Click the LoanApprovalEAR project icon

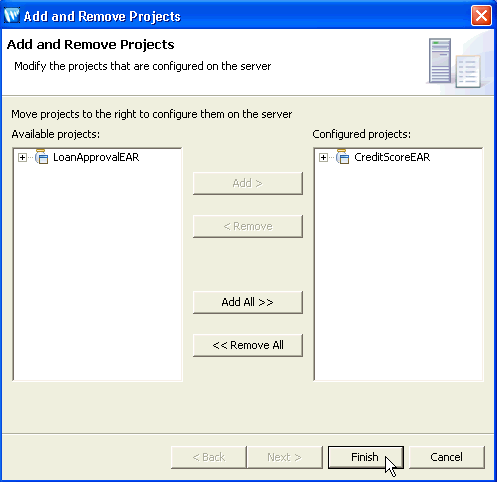[x=42, y=157]
